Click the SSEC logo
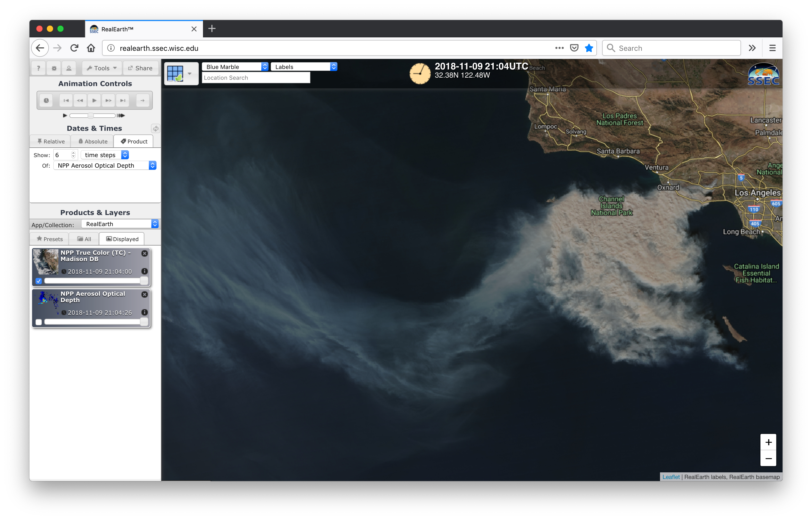The width and height of the screenshot is (812, 520). (x=763, y=74)
